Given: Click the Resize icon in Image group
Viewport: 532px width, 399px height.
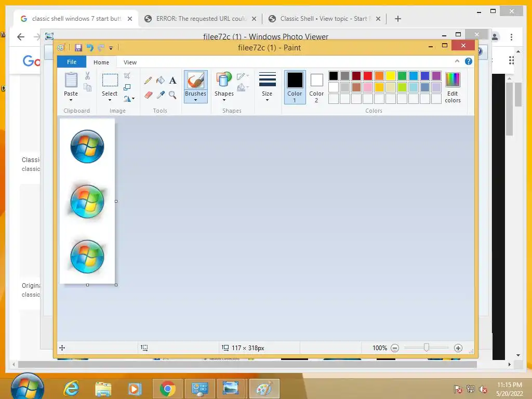Looking at the screenshot, I should pos(127,87).
